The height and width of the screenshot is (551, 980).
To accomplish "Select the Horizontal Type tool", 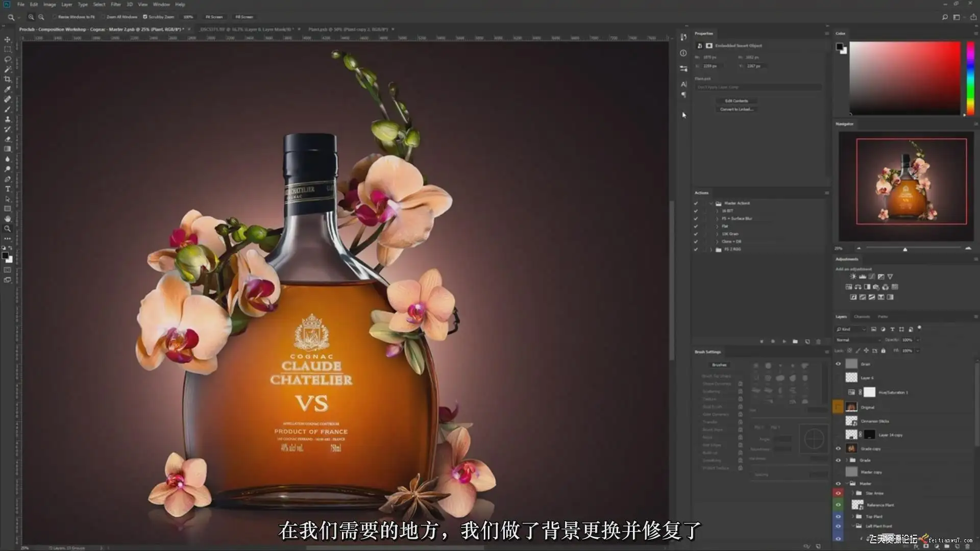I will click(x=7, y=189).
